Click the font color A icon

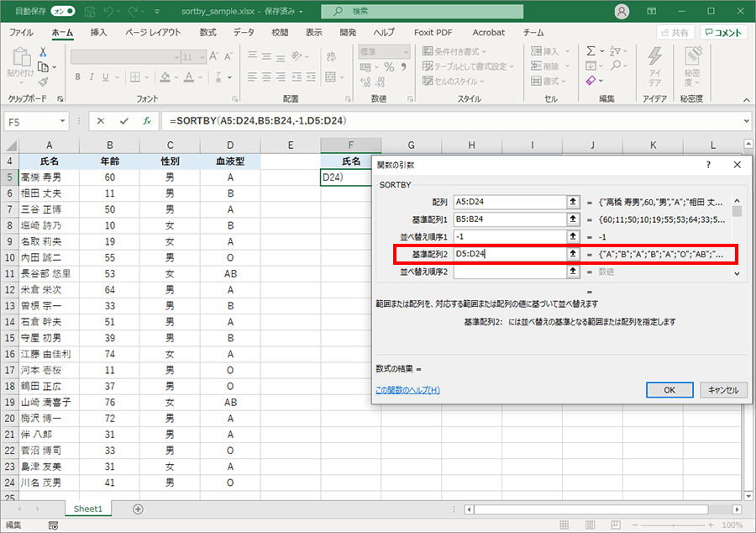189,77
